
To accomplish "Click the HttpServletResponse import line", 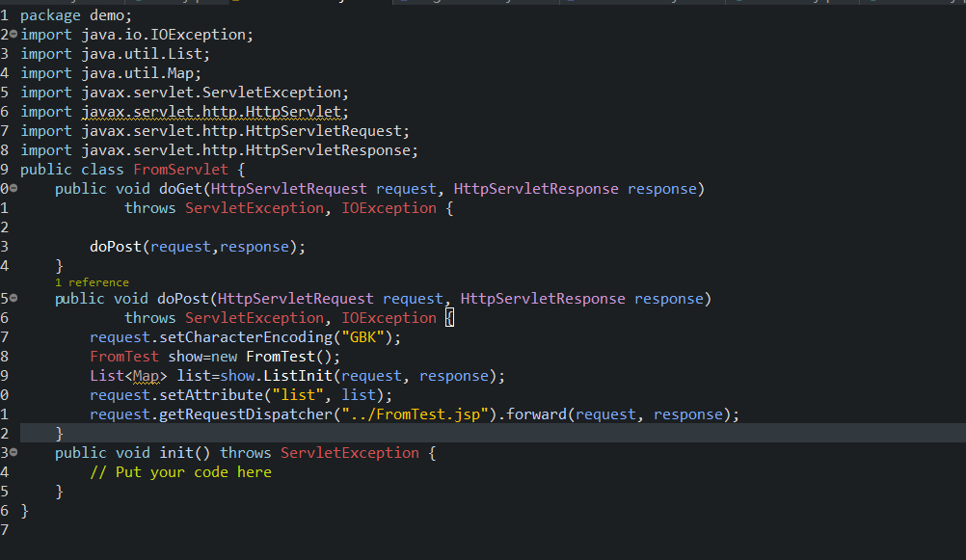I will (x=219, y=150).
